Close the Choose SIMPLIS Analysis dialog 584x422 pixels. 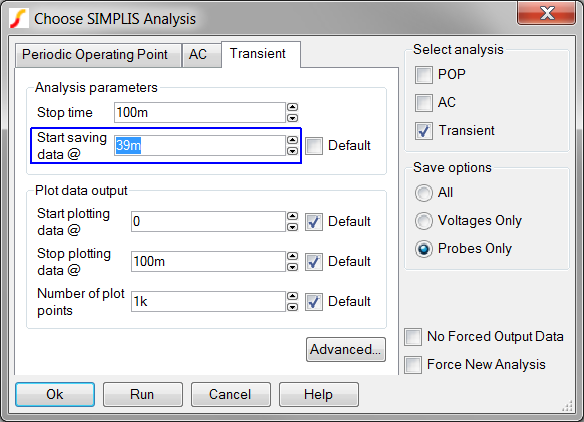pyautogui.click(x=546, y=13)
